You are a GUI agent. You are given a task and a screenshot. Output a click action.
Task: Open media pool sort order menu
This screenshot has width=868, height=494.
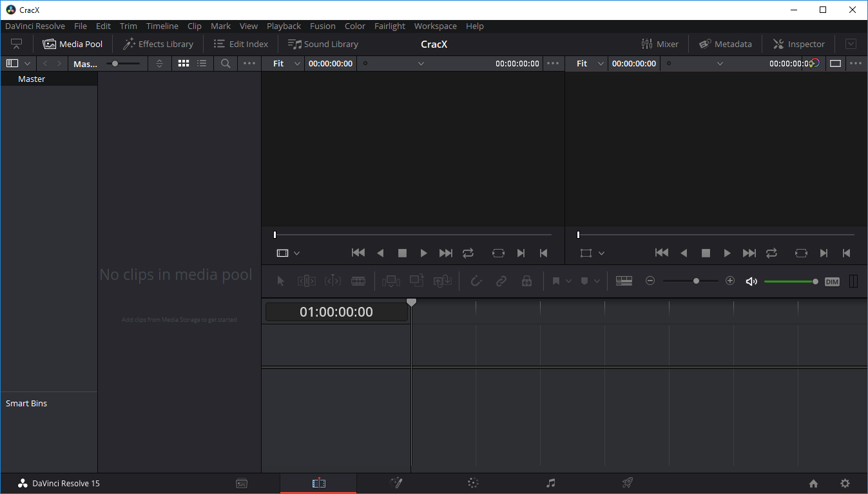coord(160,63)
